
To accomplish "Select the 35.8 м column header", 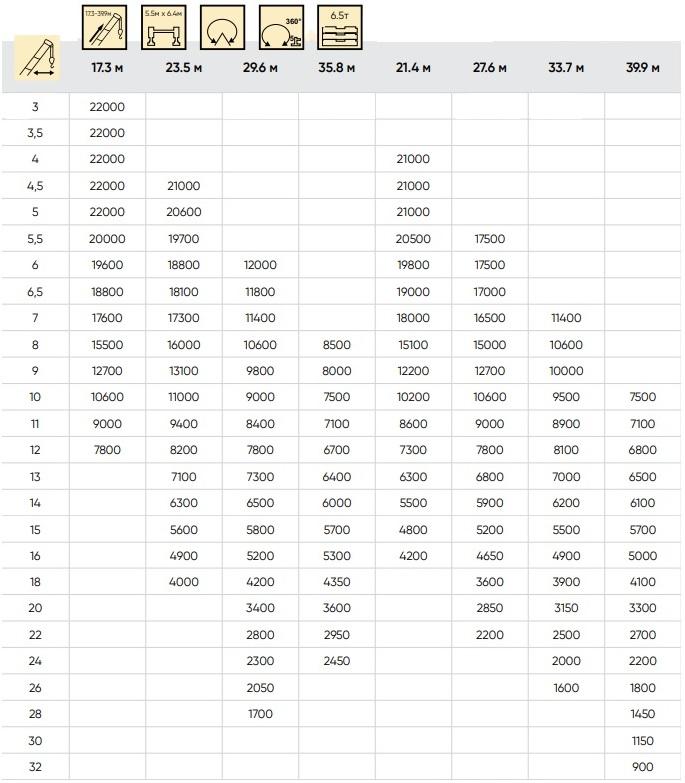I will 337,68.
